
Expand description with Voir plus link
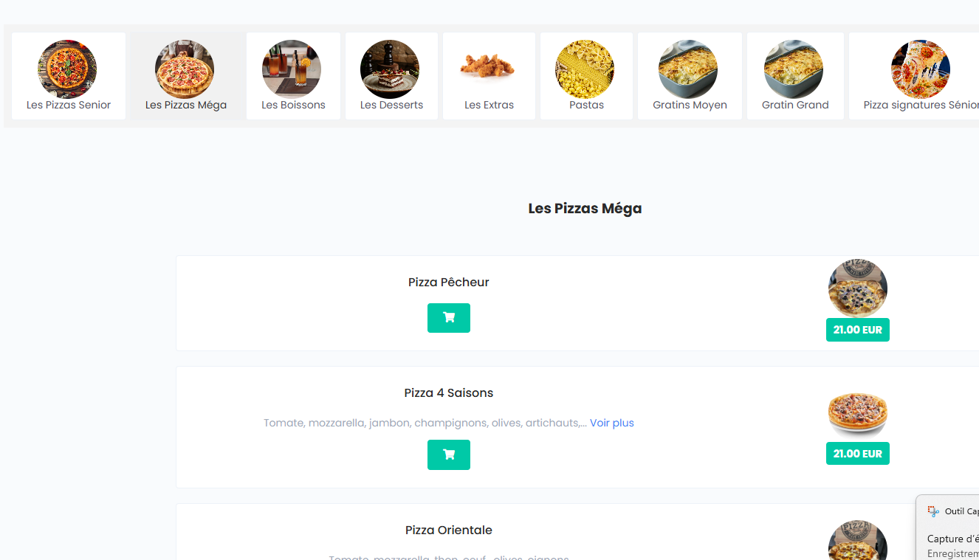click(611, 423)
